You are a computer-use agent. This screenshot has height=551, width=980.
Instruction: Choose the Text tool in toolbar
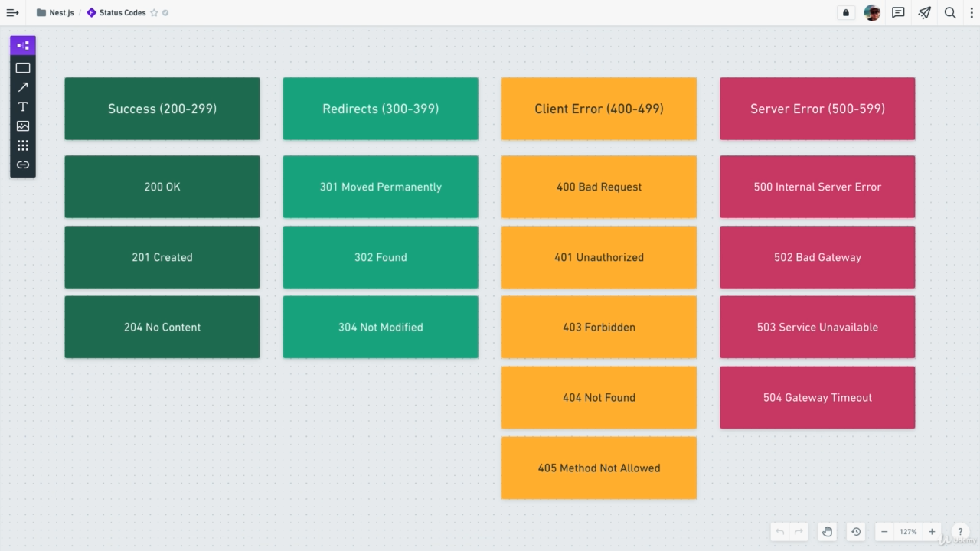point(23,106)
